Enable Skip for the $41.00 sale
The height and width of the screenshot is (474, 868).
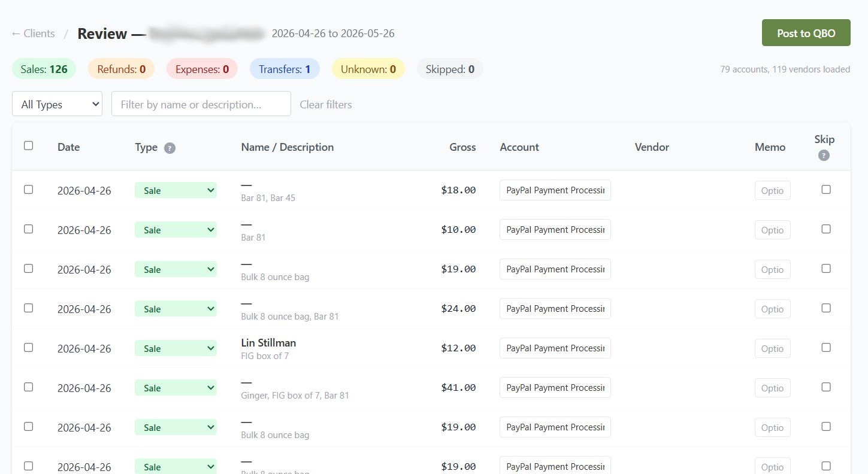[x=826, y=387]
